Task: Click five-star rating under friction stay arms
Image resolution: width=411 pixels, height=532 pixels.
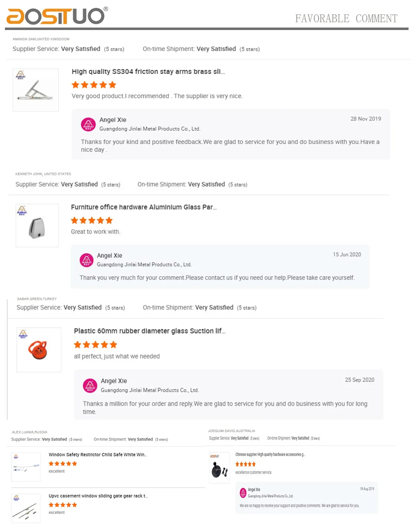Action: [94, 85]
